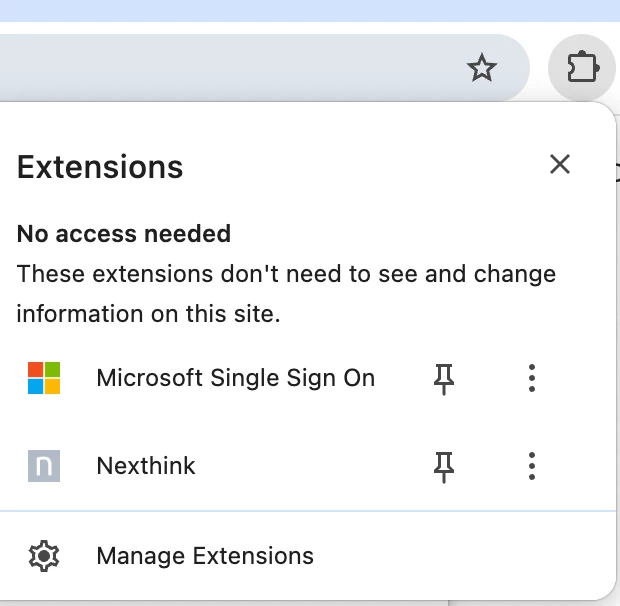
Task: Click the Nexthink extension logo icon
Action: (44, 466)
